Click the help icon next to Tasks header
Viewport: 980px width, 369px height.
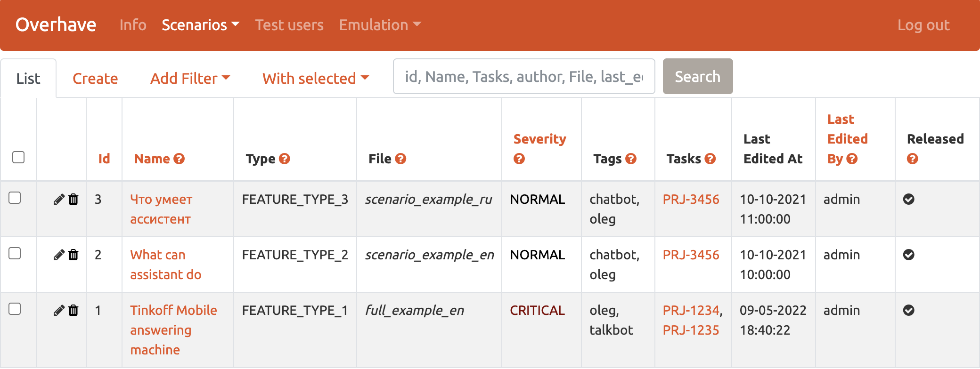710,159
